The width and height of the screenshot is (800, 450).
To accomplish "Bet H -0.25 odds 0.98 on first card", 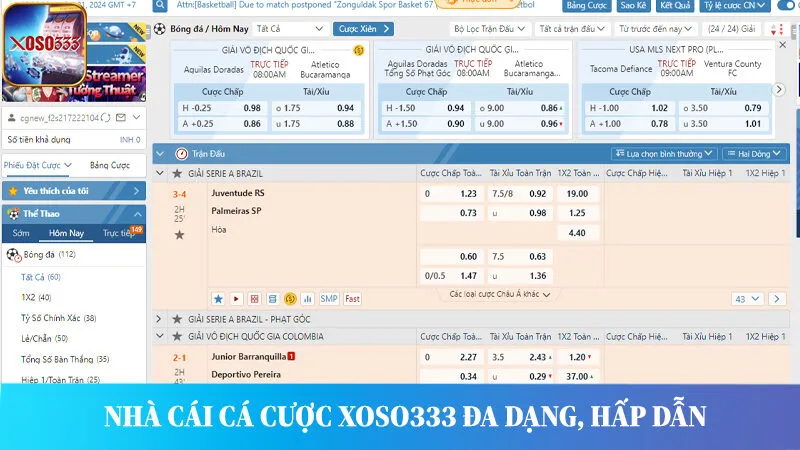I will [221, 108].
